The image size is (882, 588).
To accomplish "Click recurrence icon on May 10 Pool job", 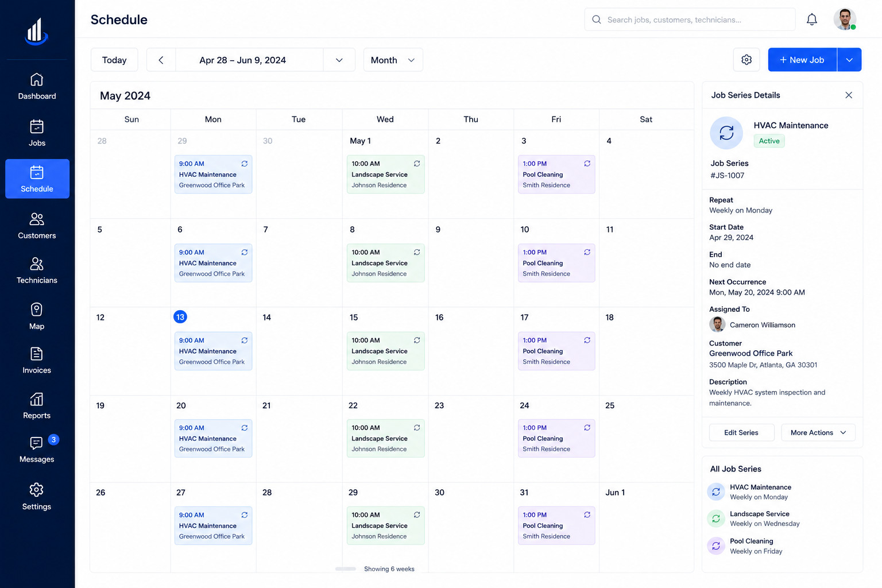I will 587,252.
